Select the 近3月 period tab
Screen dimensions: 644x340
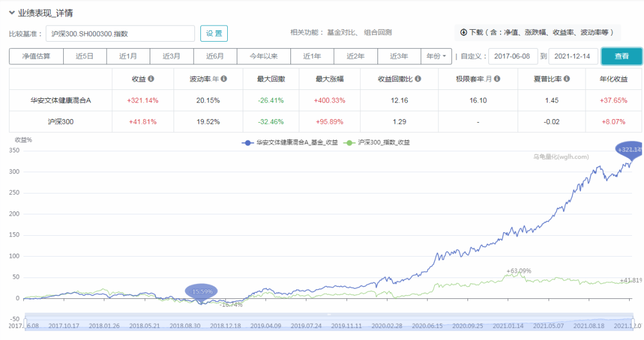(172, 56)
